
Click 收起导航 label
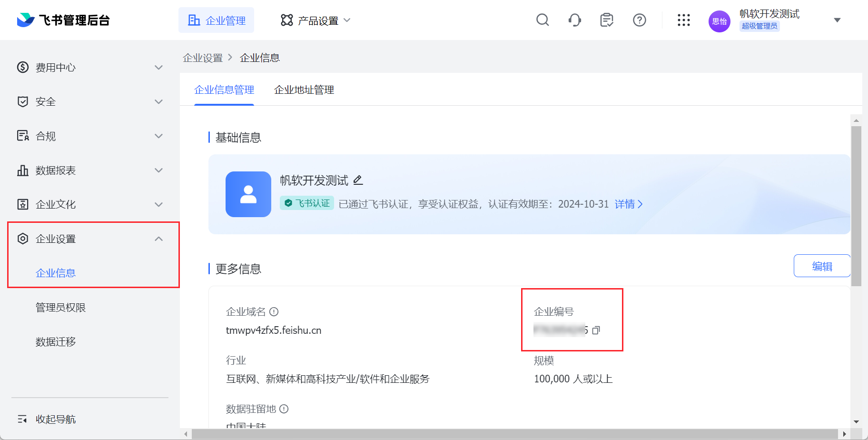pos(56,419)
